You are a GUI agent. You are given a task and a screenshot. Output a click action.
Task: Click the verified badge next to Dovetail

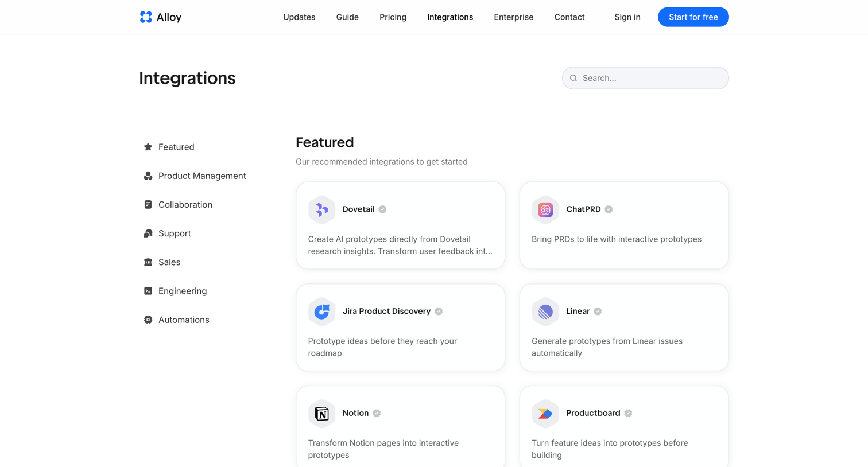point(382,209)
